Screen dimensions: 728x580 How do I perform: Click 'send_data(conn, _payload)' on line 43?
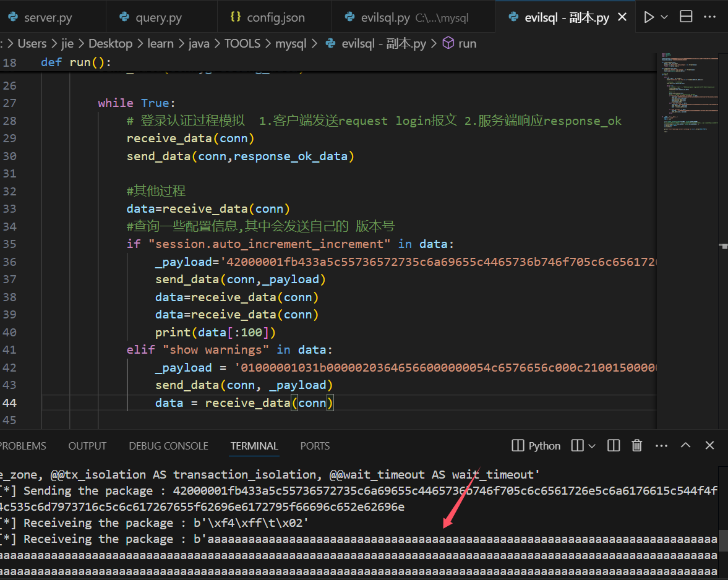pos(244,385)
